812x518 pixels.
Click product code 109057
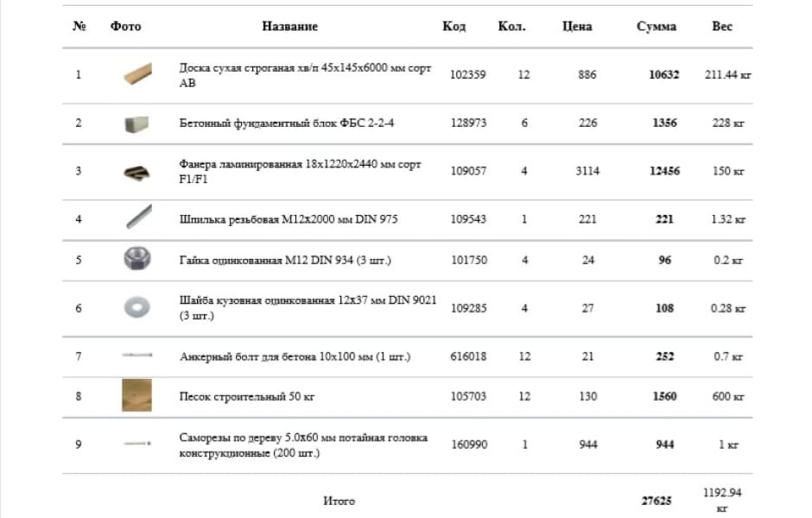click(x=468, y=171)
